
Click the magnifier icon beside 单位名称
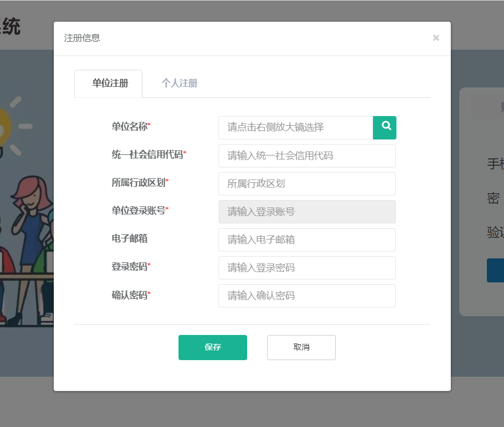pos(384,127)
